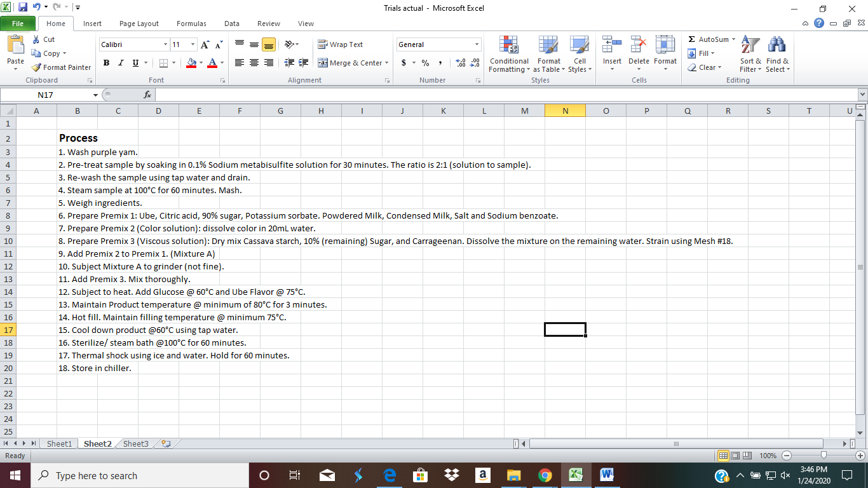
Task: Expand the Name Box dropdown arrow
Action: point(96,95)
